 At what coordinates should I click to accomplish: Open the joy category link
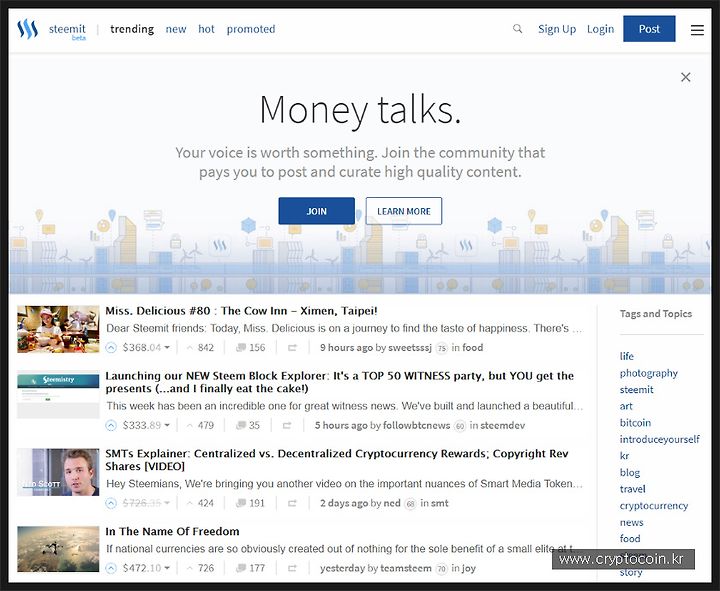[469, 568]
